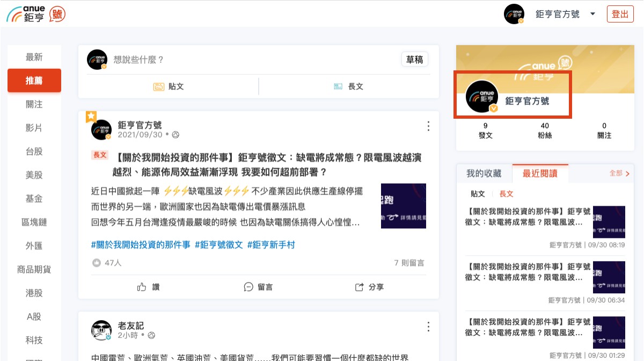Create a new 貼文 post
Screen dimensions: 644x361
pos(169,86)
